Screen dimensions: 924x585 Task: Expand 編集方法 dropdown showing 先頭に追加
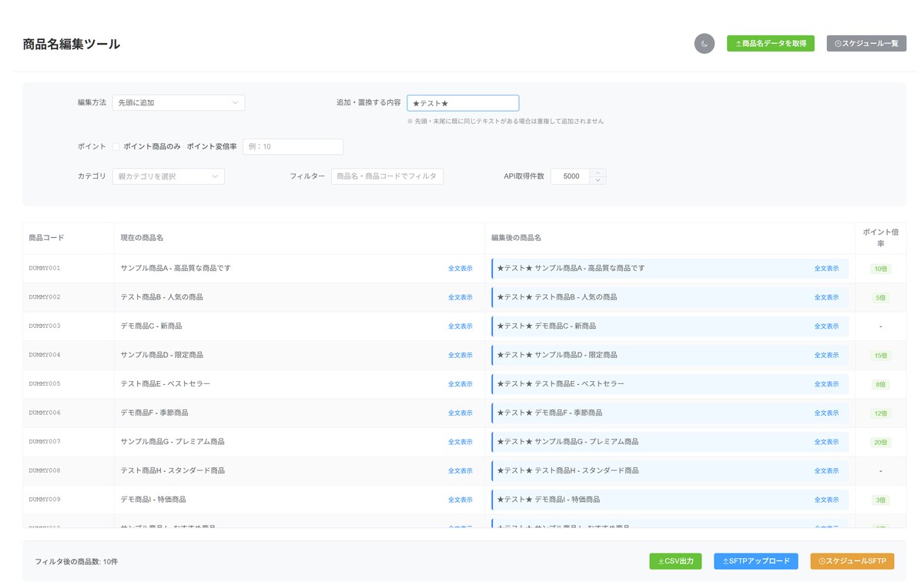tap(179, 102)
